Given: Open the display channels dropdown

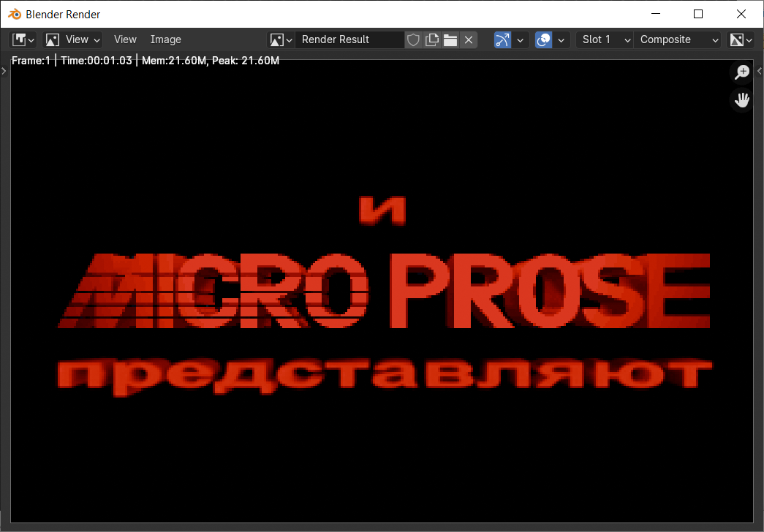Looking at the screenshot, I should (741, 39).
